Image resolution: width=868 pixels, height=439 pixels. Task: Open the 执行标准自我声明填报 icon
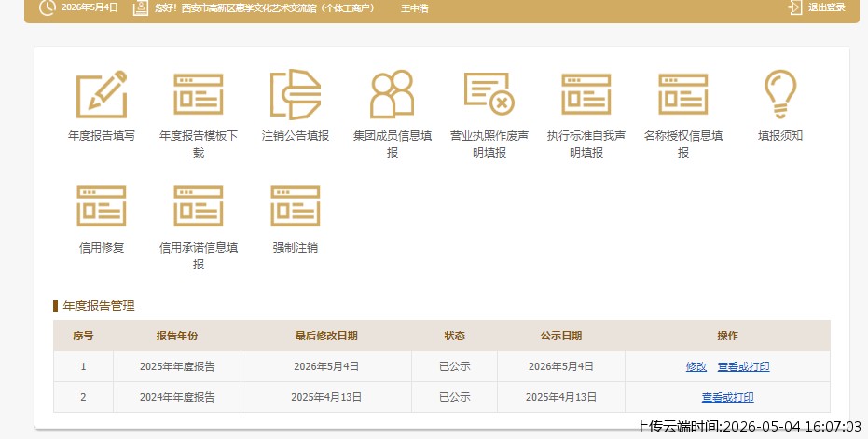[x=586, y=94]
